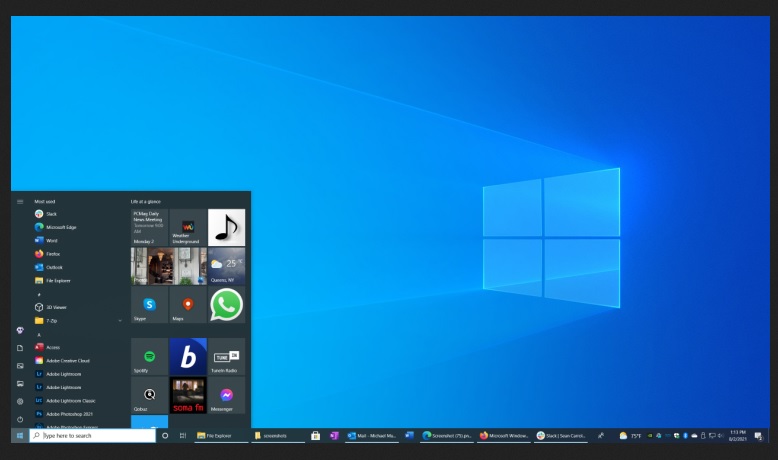This screenshot has height=460, width=778.
Task: Expand the 7-Zip folder in the app list
Action: pyautogui.click(x=78, y=321)
